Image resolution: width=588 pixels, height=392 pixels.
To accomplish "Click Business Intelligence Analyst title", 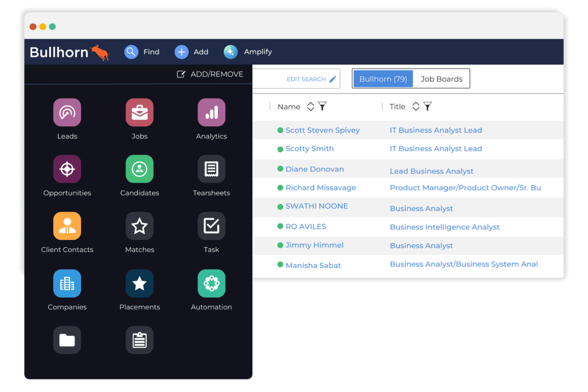I will click(x=445, y=227).
